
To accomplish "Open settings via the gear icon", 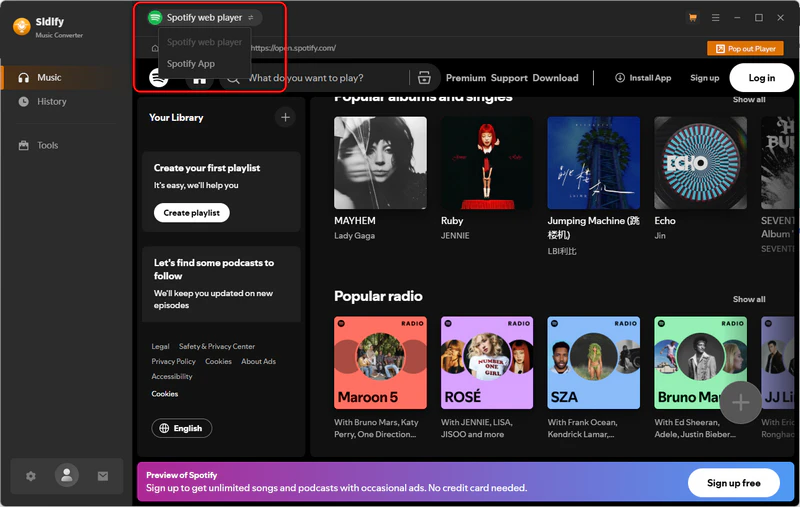I will 31,476.
